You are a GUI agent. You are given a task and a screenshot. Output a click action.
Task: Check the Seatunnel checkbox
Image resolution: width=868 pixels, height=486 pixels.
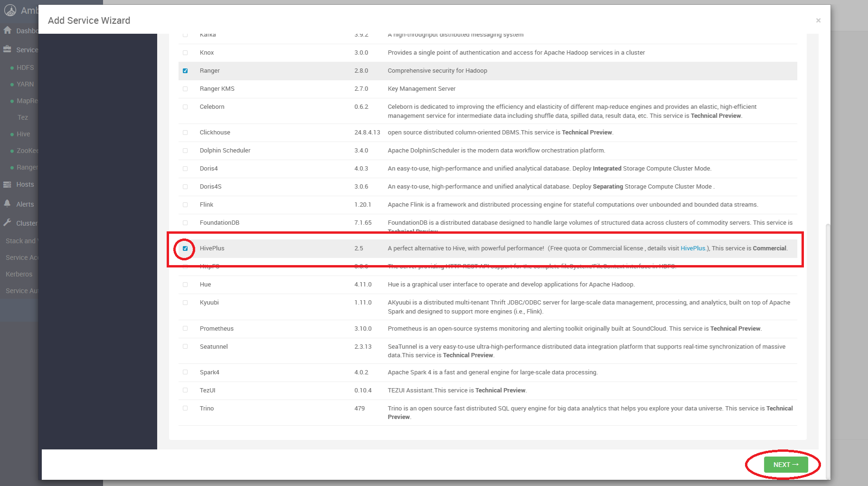click(185, 346)
